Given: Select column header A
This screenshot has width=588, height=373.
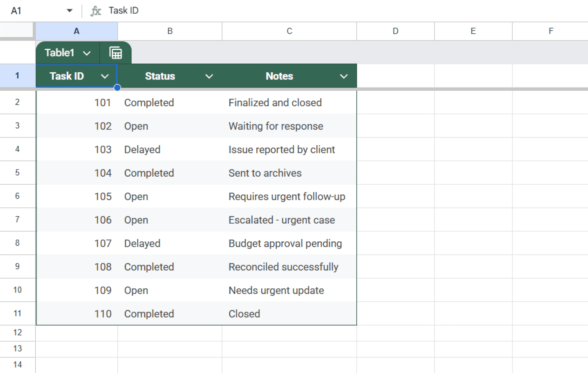Looking at the screenshot, I should click(x=76, y=31).
